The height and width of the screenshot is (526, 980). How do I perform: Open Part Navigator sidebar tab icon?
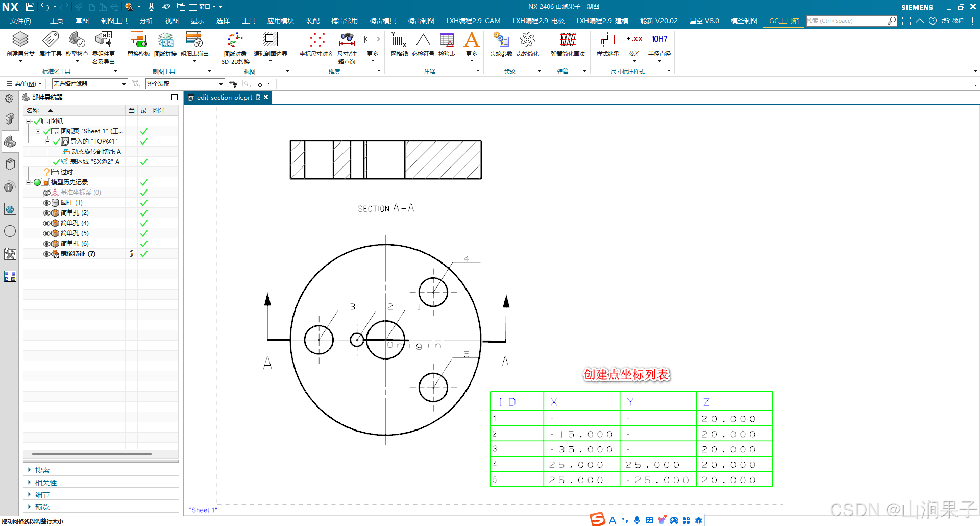coord(10,141)
